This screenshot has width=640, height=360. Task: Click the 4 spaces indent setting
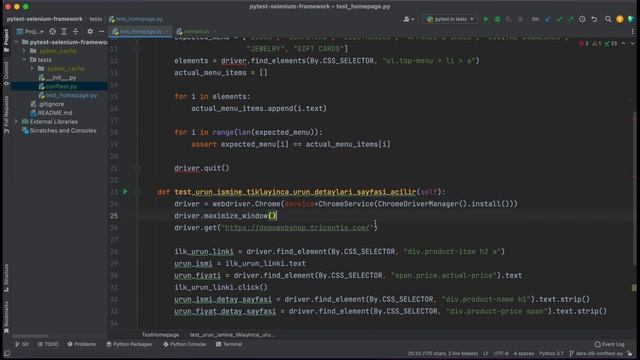point(524,353)
